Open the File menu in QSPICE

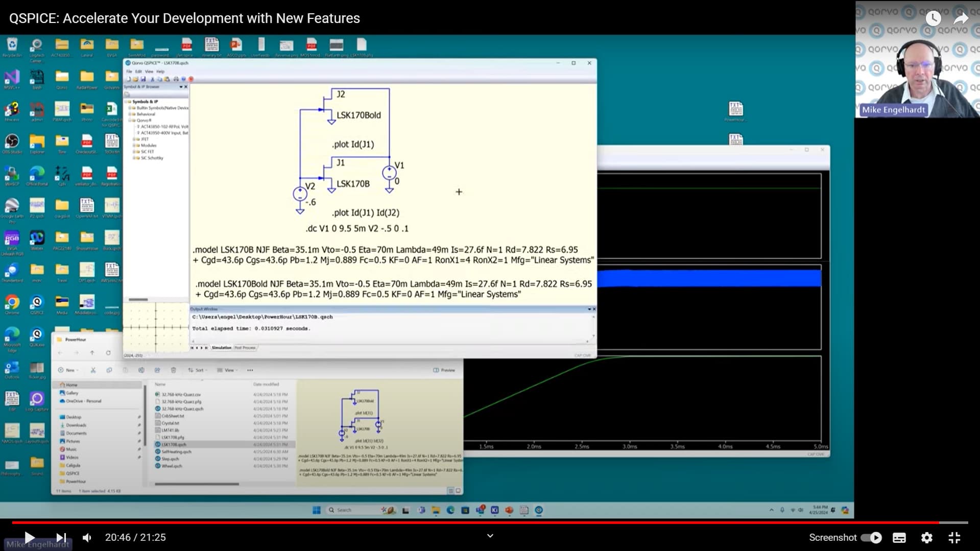click(129, 71)
